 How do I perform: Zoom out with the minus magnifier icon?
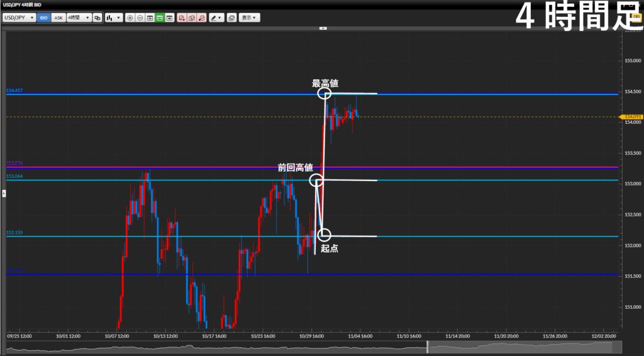(140, 18)
